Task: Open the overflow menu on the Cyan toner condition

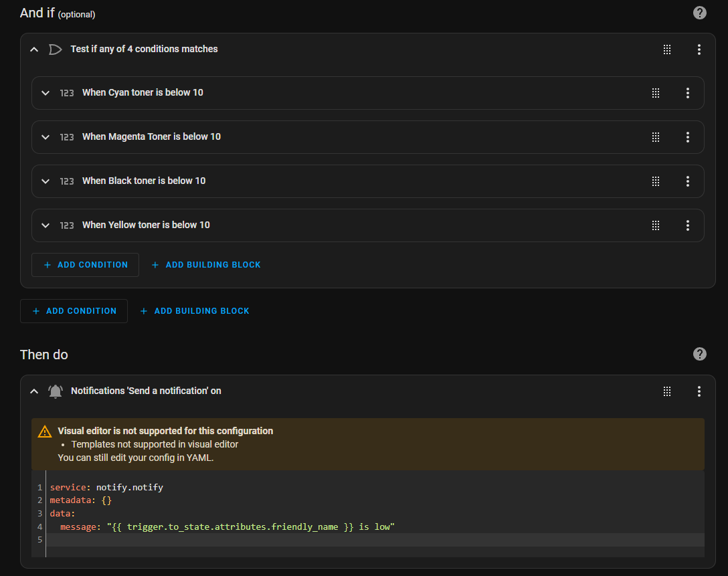Action: click(688, 93)
